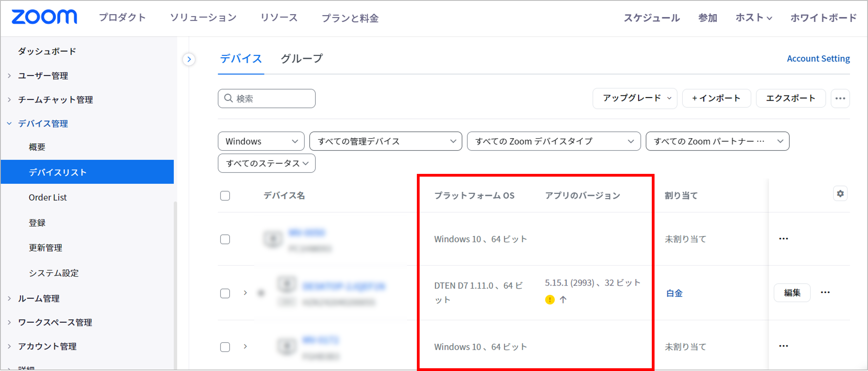Open the more options button beside エクスポート
Viewport: 868px width, 371px height.
840,98
